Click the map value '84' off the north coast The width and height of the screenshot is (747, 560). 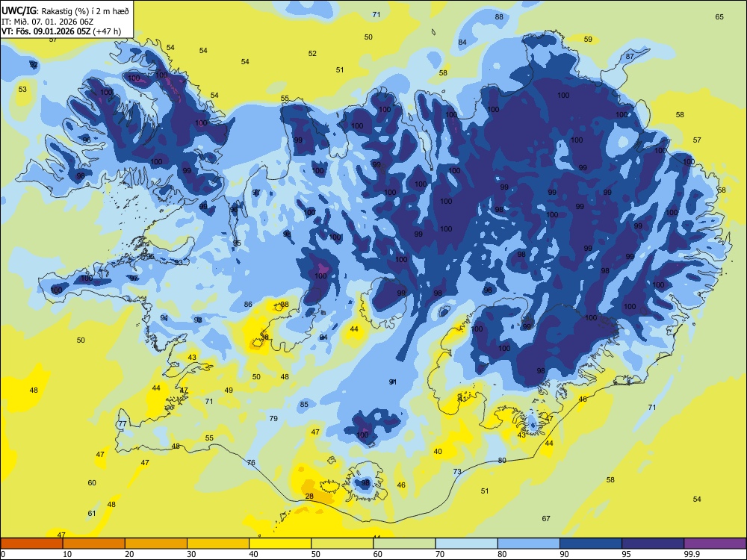462,42
